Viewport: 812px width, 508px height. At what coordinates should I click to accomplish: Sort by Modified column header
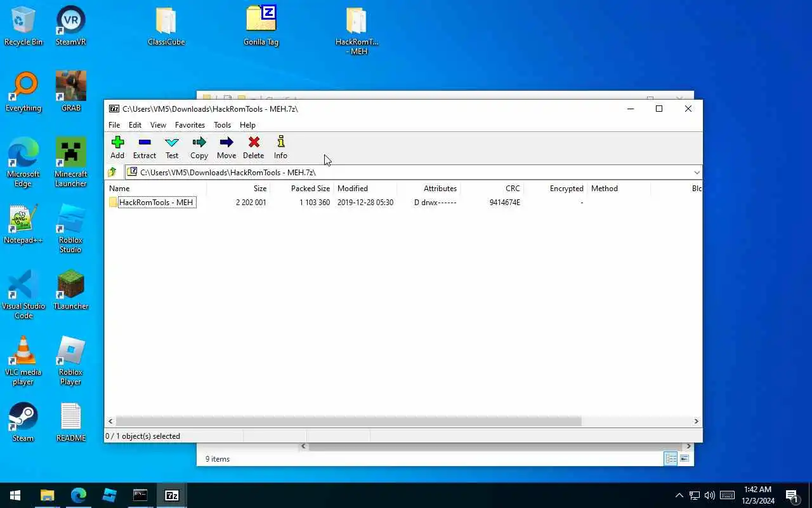pyautogui.click(x=365, y=189)
